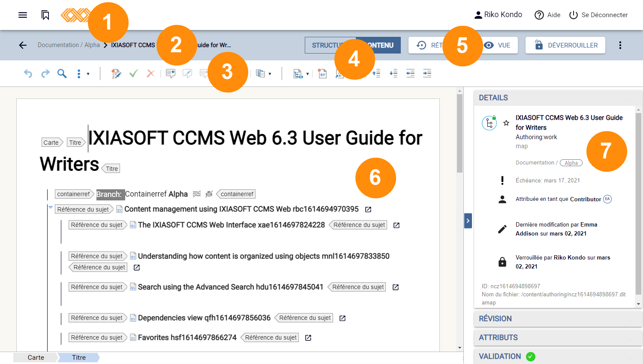Click the EA assignee avatar
643x364 pixels.
click(x=607, y=199)
